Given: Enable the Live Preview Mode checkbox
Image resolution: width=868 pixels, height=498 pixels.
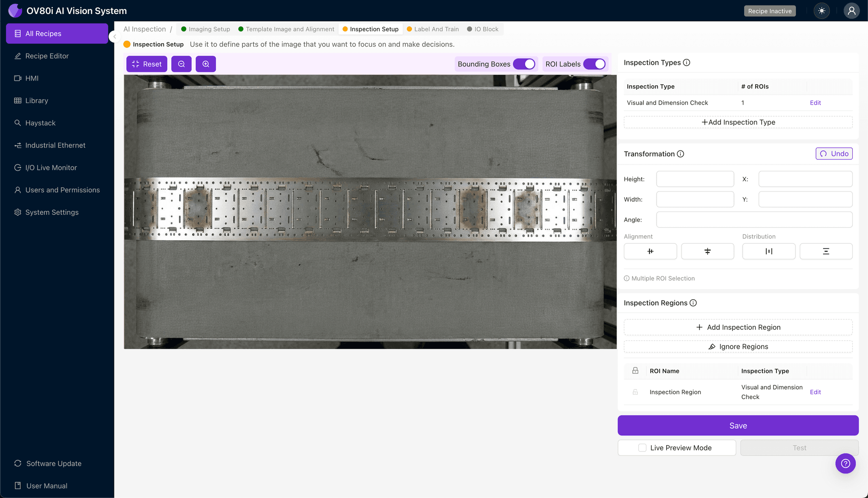Looking at the screenshot, I should tap(642, 448).
